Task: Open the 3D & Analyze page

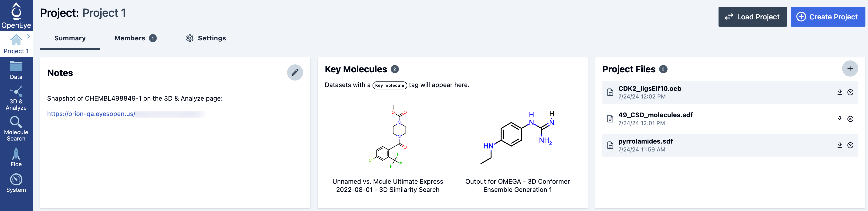Action: click(x=16, y=98)
